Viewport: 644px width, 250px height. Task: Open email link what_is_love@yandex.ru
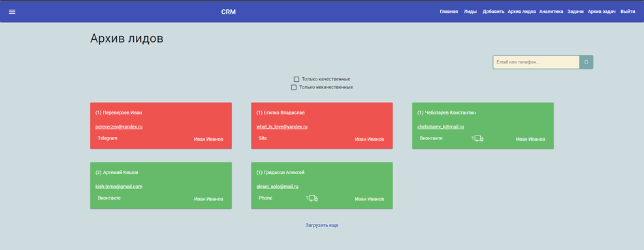point(282,127)
